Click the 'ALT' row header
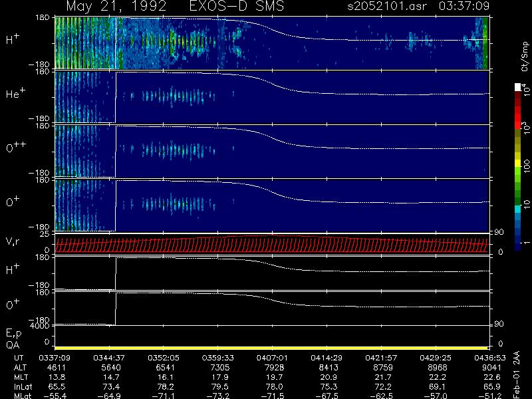The image size is (532, 399). tap(20, 368)
